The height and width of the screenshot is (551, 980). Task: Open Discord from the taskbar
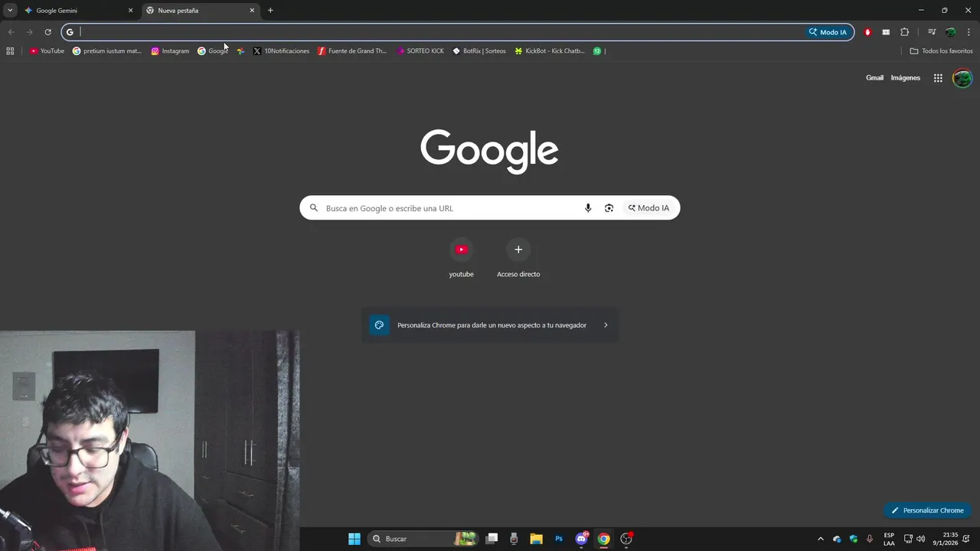[581, 539]
